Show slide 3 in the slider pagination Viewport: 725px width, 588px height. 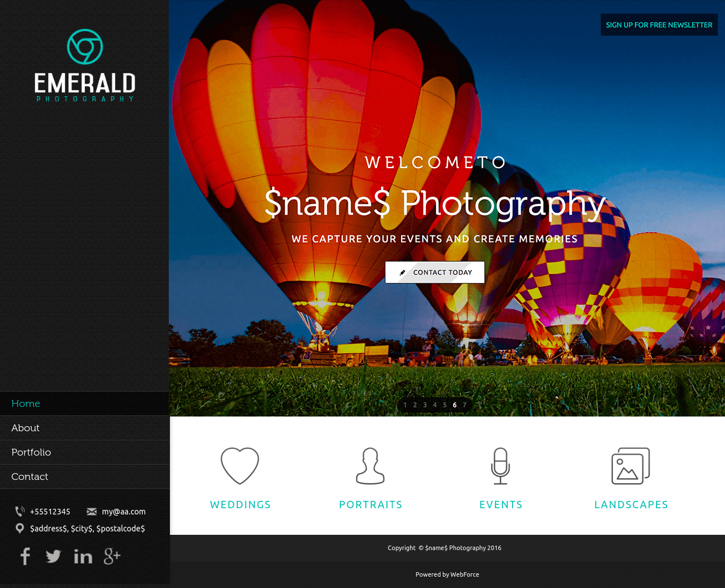(425, 405)
